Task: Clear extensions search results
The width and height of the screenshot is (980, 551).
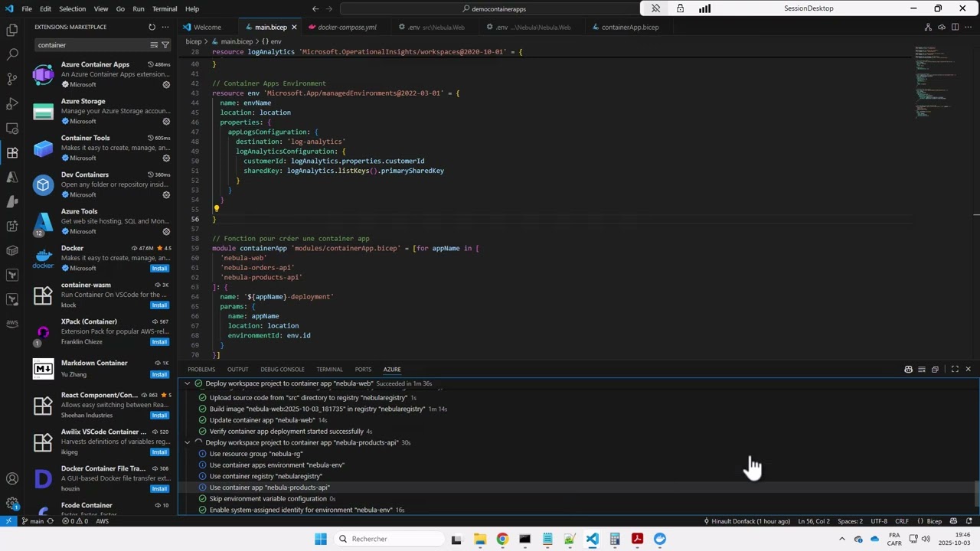Action: 154,45
